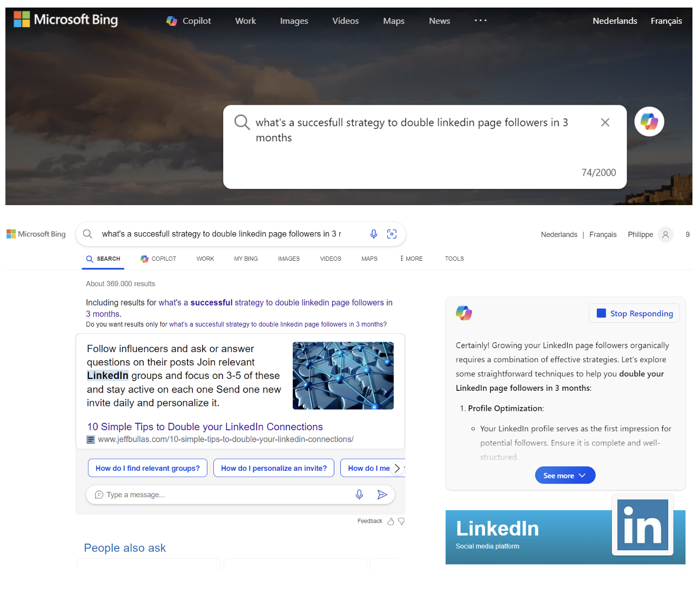Viewport: 700px width, 610px height.
Task: Open News in the top banner navigation
Action: coord(439,21)
